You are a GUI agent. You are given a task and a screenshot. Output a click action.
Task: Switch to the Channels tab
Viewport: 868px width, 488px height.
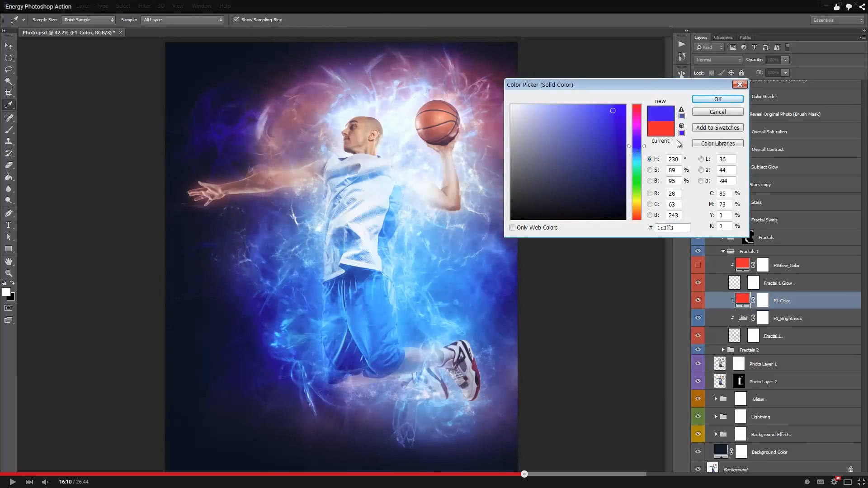point(723,38)
